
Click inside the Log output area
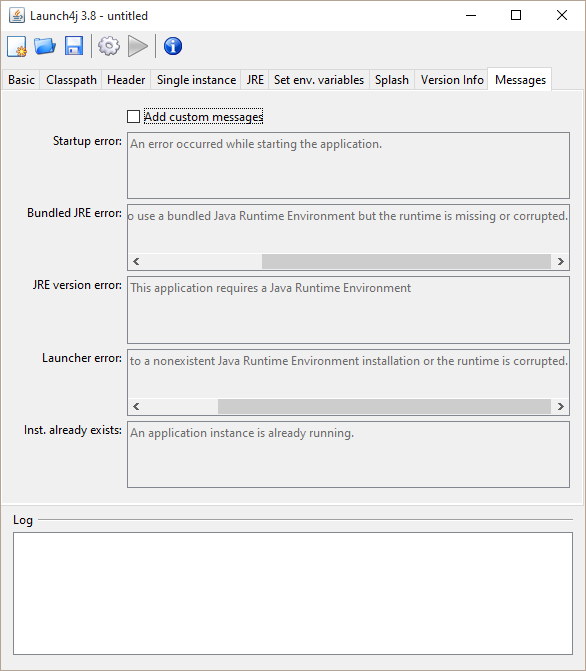pos(293,593)
